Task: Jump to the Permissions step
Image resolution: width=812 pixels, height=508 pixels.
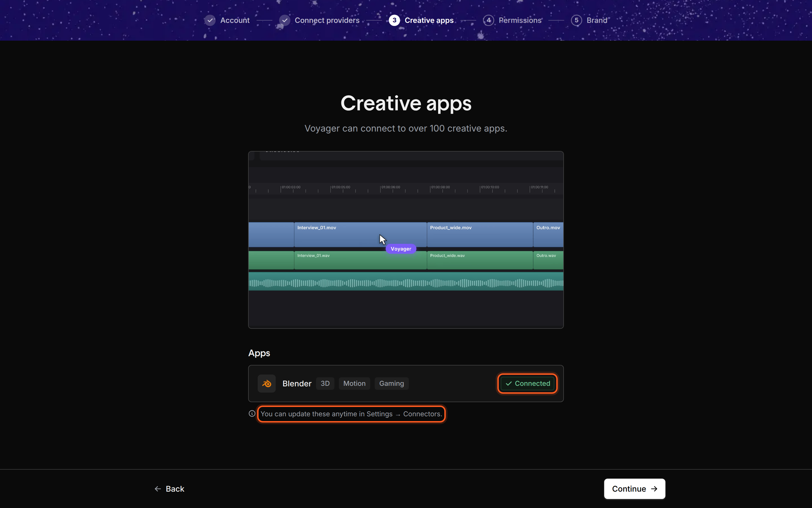Action: (x=520, y=20)
